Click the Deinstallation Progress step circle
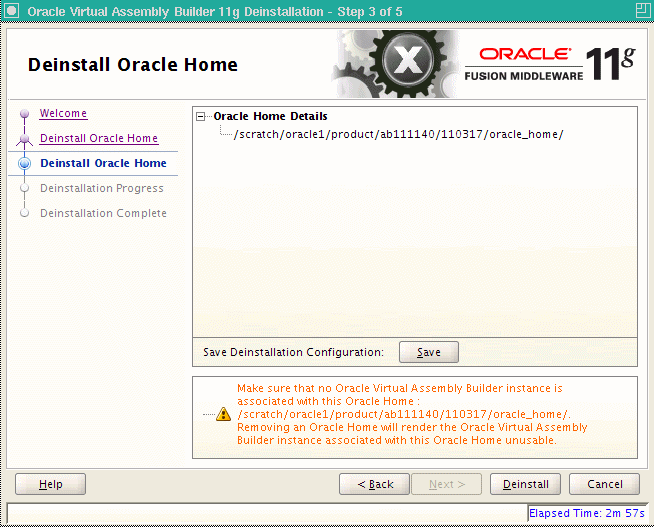The image size is (654, 527). 25,188
